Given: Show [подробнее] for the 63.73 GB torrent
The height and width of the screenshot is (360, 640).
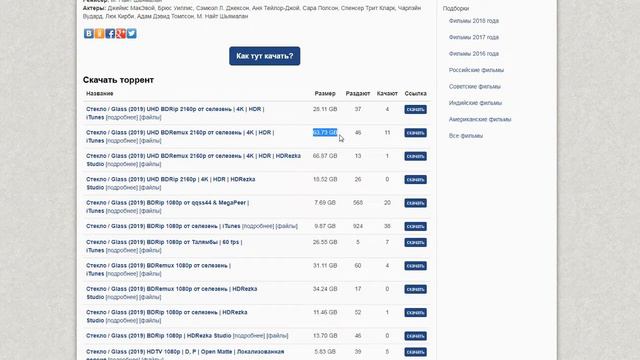Looking at the screenshot, I should (122, 141).
